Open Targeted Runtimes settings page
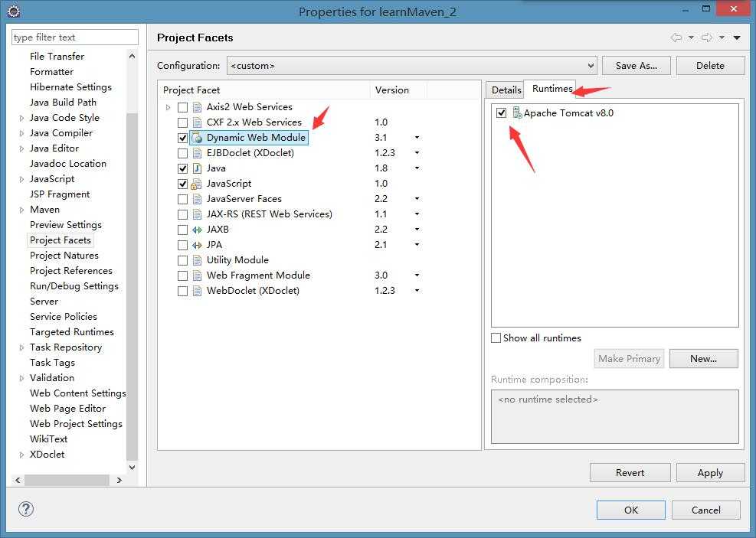756x538 pixels. point(72,332)
